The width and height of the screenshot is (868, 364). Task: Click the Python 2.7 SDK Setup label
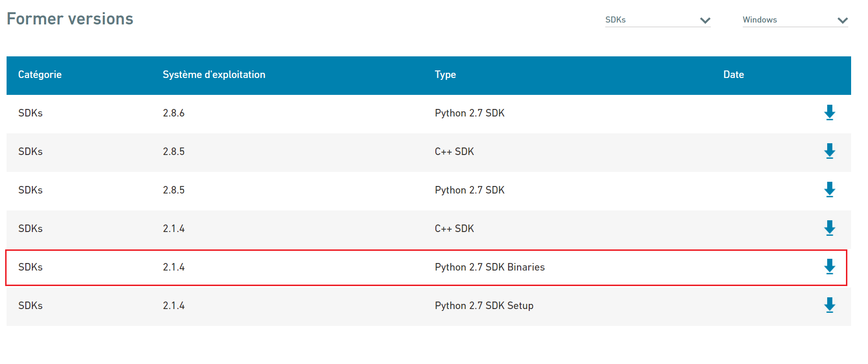click(484, 306)
